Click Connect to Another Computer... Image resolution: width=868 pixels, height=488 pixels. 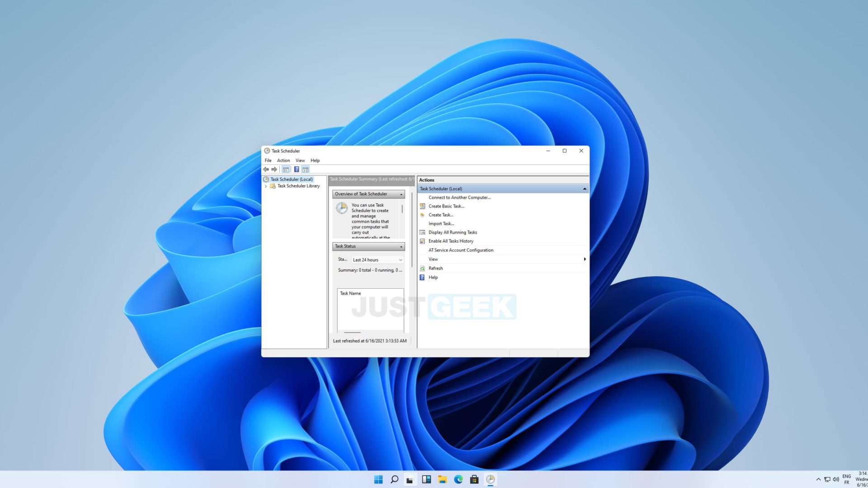point(459,197)
